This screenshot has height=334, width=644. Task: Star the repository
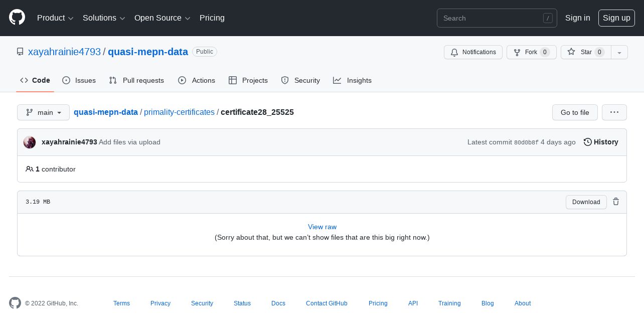[x=586, y=52]
